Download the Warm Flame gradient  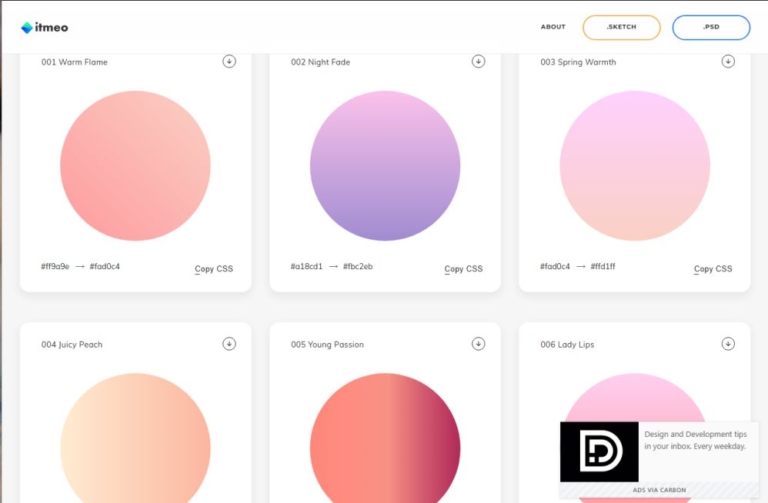pyautogui.click(x=229, y=61)
